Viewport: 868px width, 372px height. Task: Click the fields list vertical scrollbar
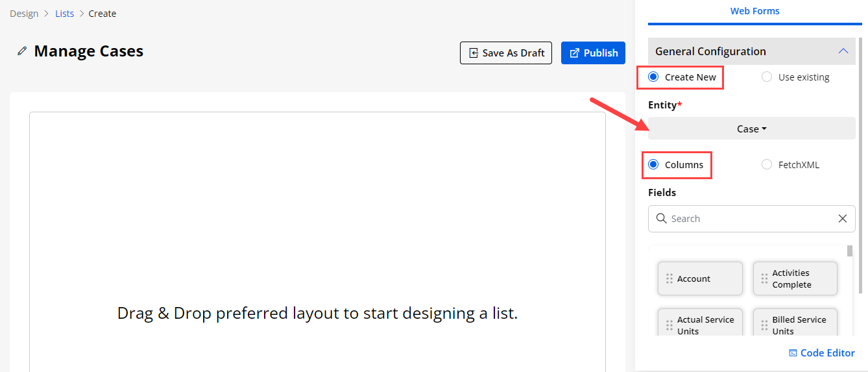pyautogui.click(x=850, y=252)
